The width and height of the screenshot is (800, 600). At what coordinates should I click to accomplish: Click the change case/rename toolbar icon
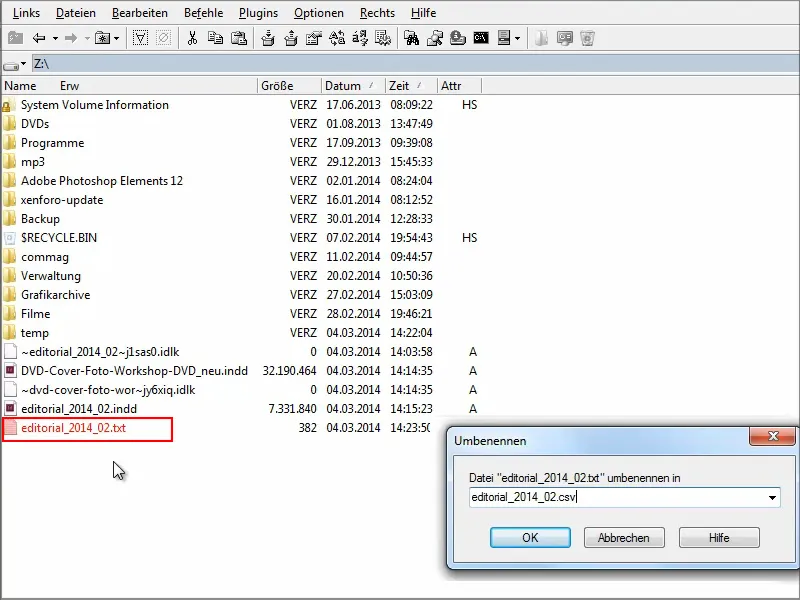click(x=360, y=38)
